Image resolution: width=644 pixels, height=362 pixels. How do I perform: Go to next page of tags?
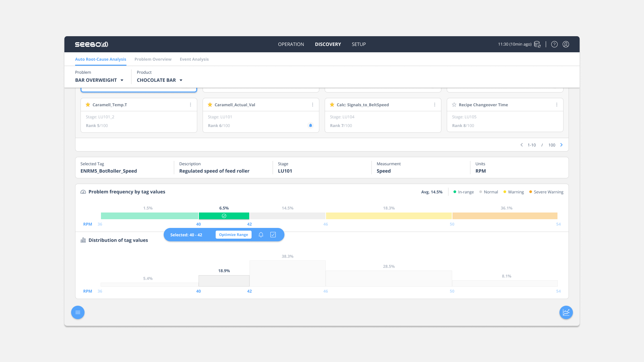tap(561, 145)
